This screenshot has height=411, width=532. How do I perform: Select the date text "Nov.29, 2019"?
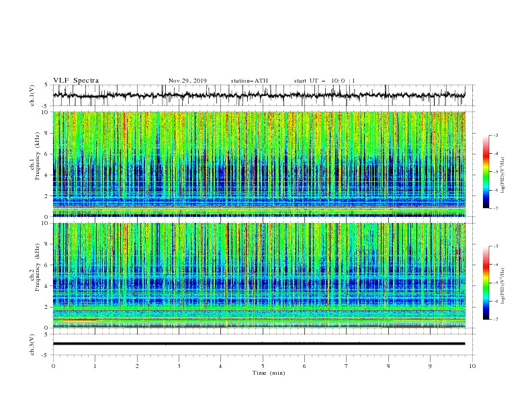click(187, 81)
